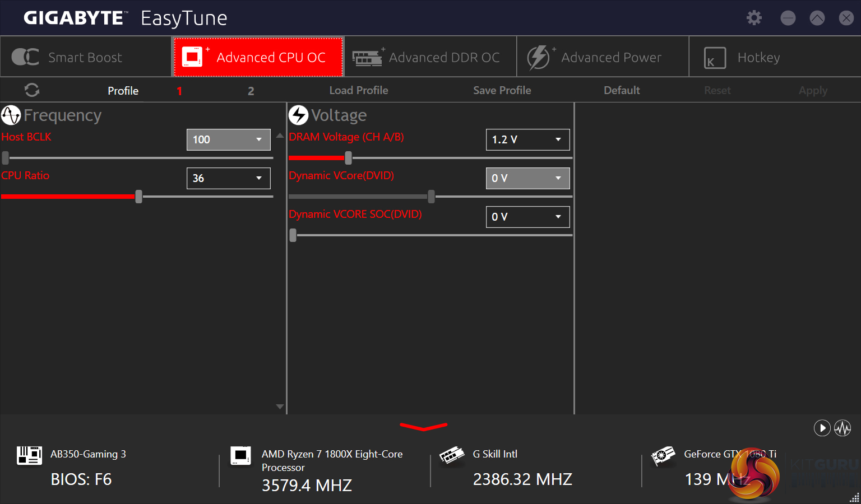This screenshot has width=861, height=504.
Task: Click the Reset button
Action: click(717, 90)
